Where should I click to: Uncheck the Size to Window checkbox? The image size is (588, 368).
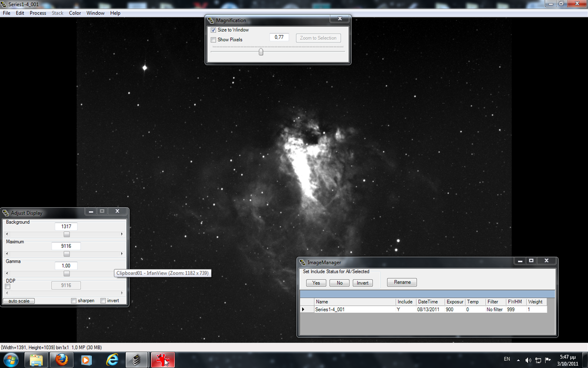point(213,30)
